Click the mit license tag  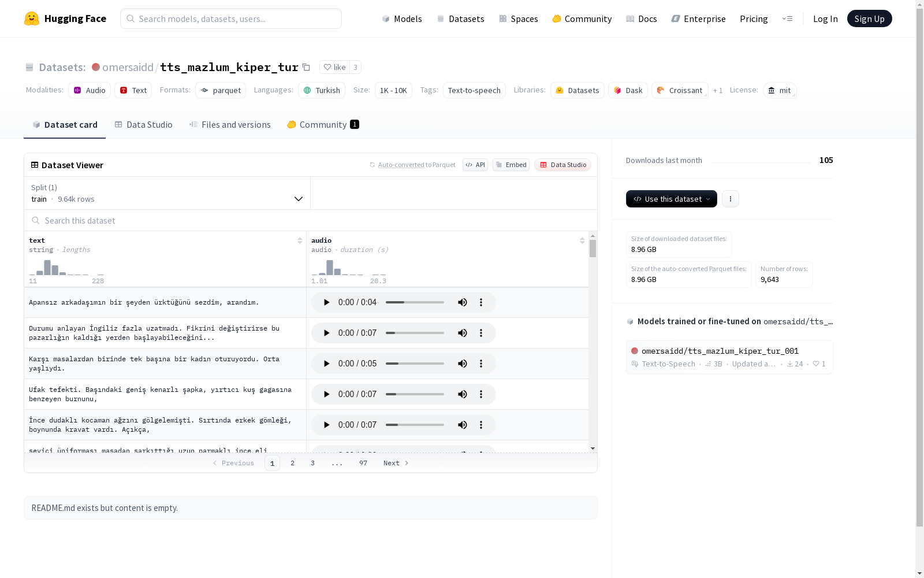coord(780,90)
